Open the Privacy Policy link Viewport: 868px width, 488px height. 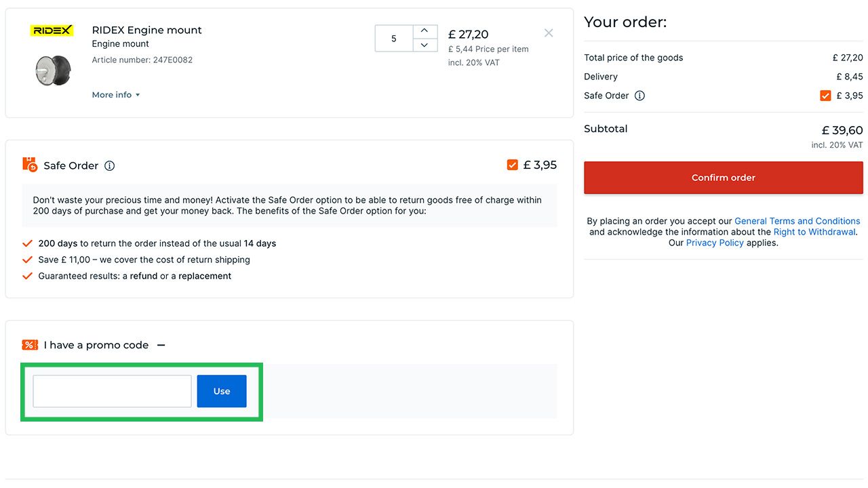[x=715, y=243]
